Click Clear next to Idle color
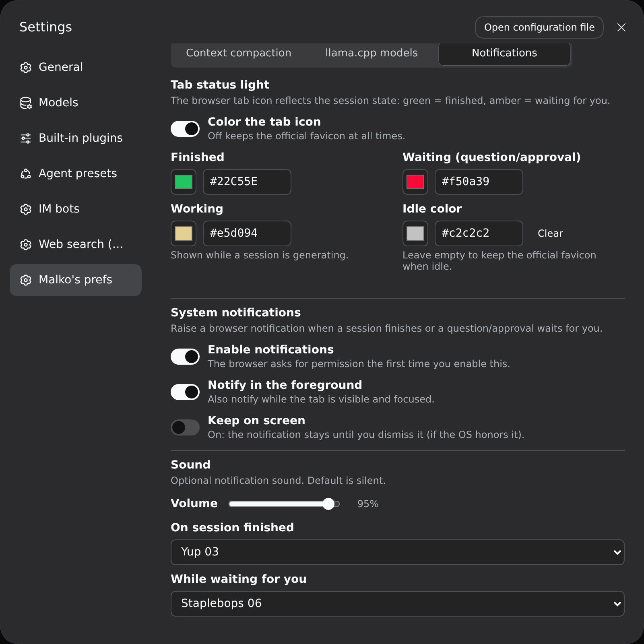644x644 pixels. coord(550,233)
